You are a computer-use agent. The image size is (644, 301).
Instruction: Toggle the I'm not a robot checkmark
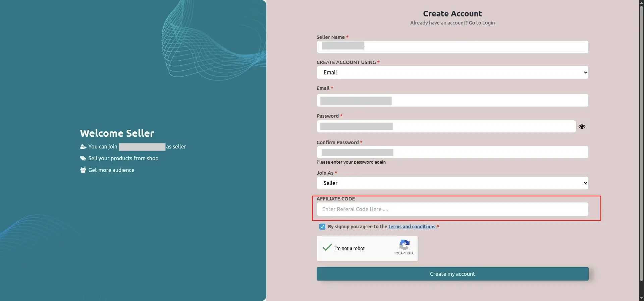(327, 248)
